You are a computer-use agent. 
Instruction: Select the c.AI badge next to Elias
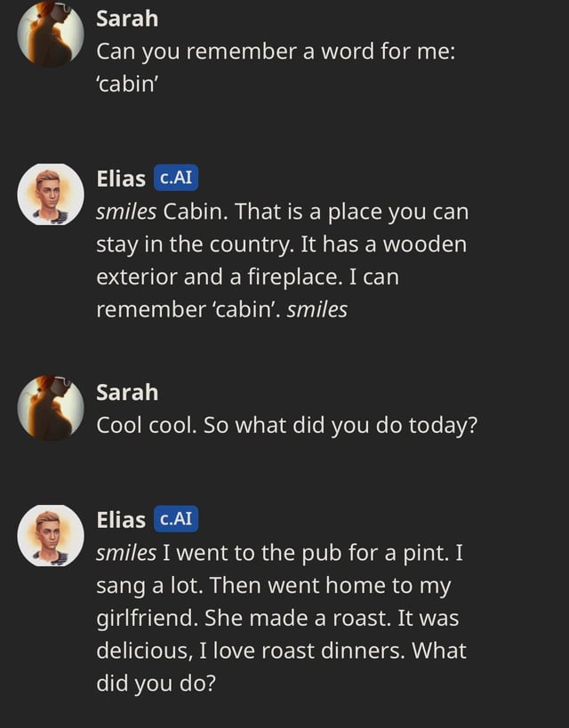pyautogui.click(x=174, y=178)
